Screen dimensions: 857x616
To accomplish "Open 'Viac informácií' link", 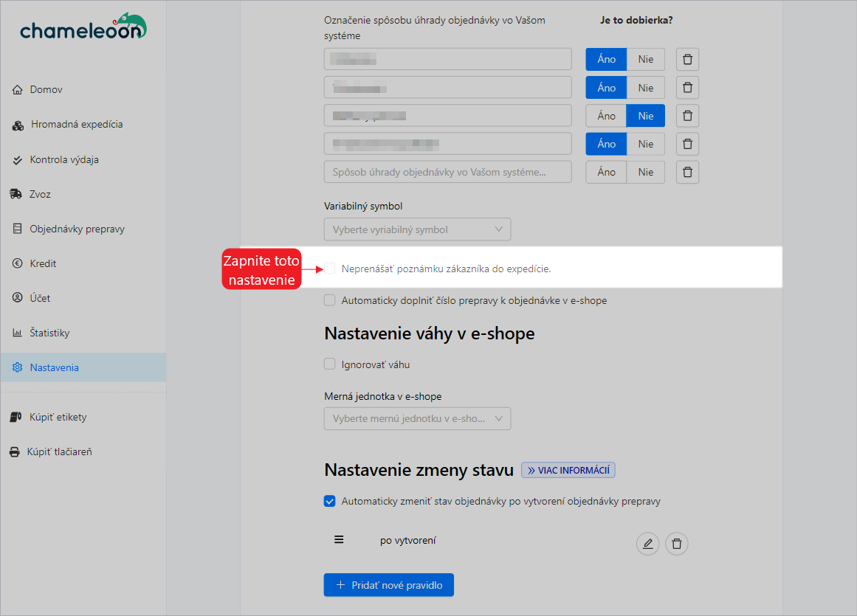I will pos(568,470).
